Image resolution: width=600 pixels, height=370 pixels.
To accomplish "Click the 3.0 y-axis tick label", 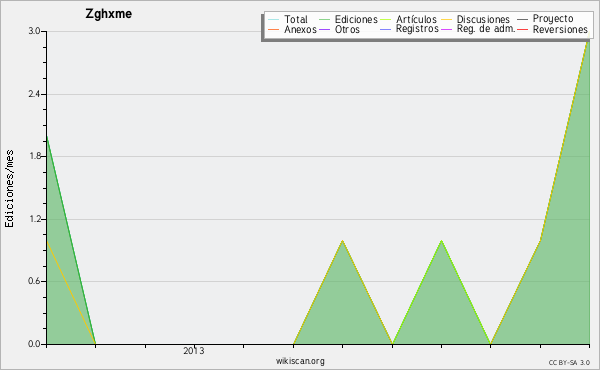I will click(34, 31).
